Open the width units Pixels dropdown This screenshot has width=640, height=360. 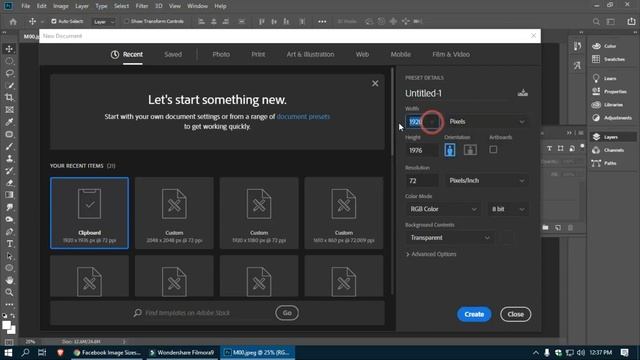pos(486,122)
